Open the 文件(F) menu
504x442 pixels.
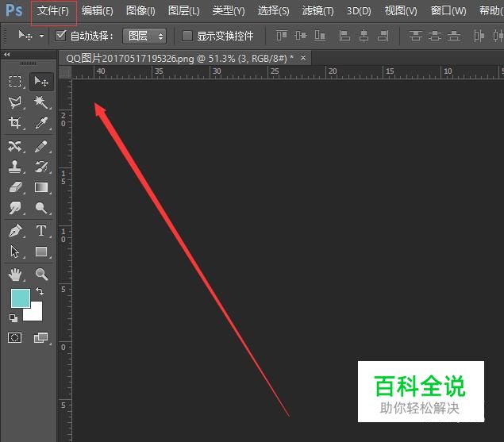click(53, 11)
